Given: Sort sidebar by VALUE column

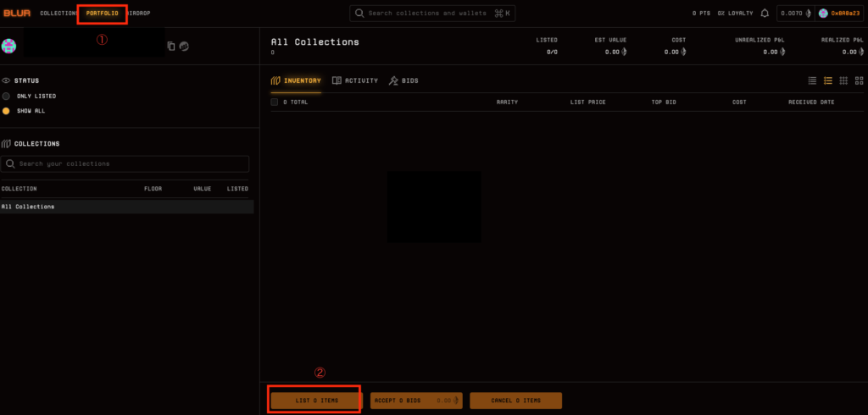Looking at the screenshot, I should coord(202,189).
